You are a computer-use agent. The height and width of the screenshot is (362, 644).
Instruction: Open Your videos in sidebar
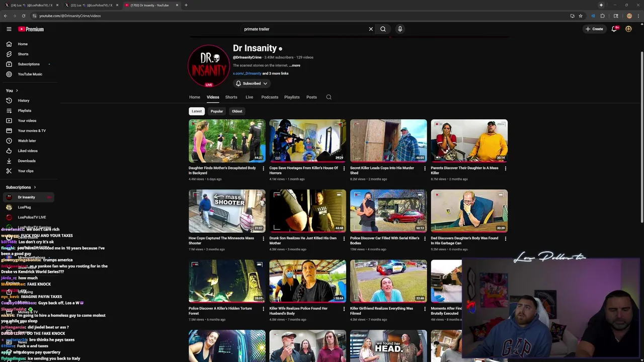(28, 121)
